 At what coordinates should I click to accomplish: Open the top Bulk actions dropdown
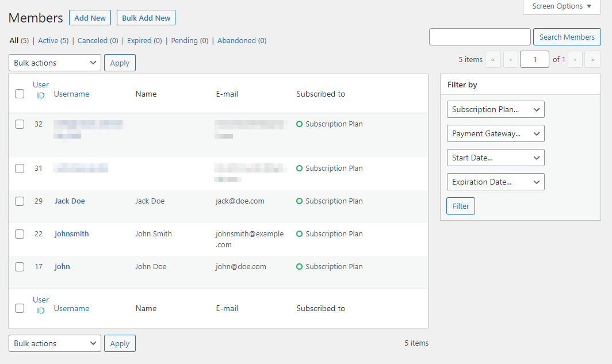(x=55, y=63)
